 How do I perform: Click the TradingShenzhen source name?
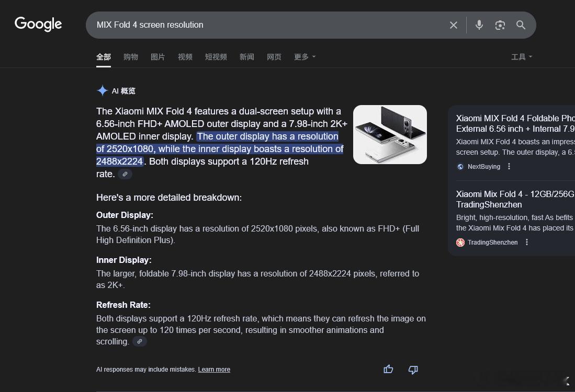(x=492, y=242)
